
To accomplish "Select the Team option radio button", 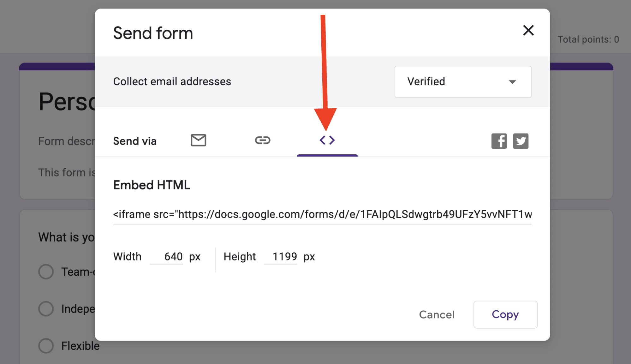I will [x=46, y=272].
